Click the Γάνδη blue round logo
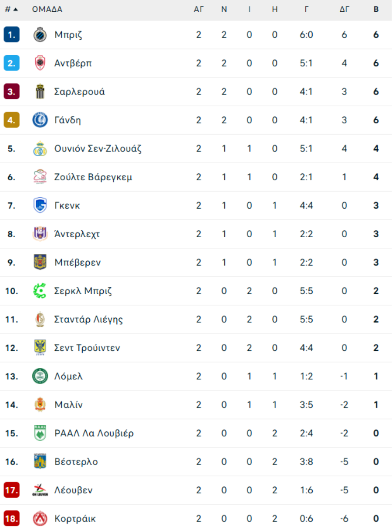Image resolution: width=392 pixels, height=532 pixels. pyautogui.click(x=40, y=120)
